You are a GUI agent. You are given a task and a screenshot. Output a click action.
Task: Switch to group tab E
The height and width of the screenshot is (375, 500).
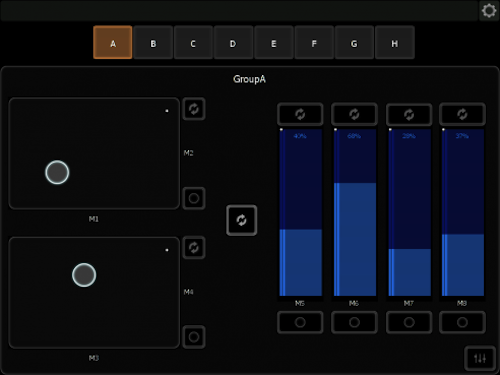(x=274, y=43)
